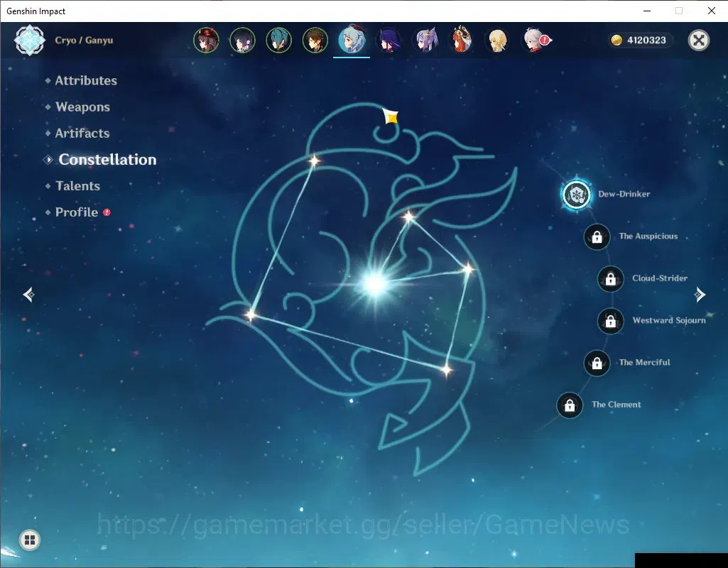Switch to next character with right arrow
The height and width of the screenshot is (568, 728).
[x=700, y=295]
